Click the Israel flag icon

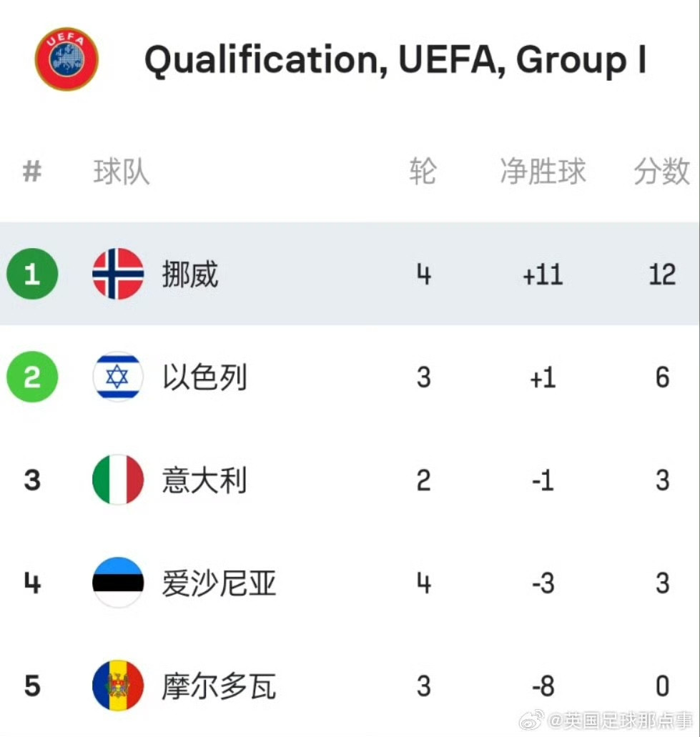(118, 377)
